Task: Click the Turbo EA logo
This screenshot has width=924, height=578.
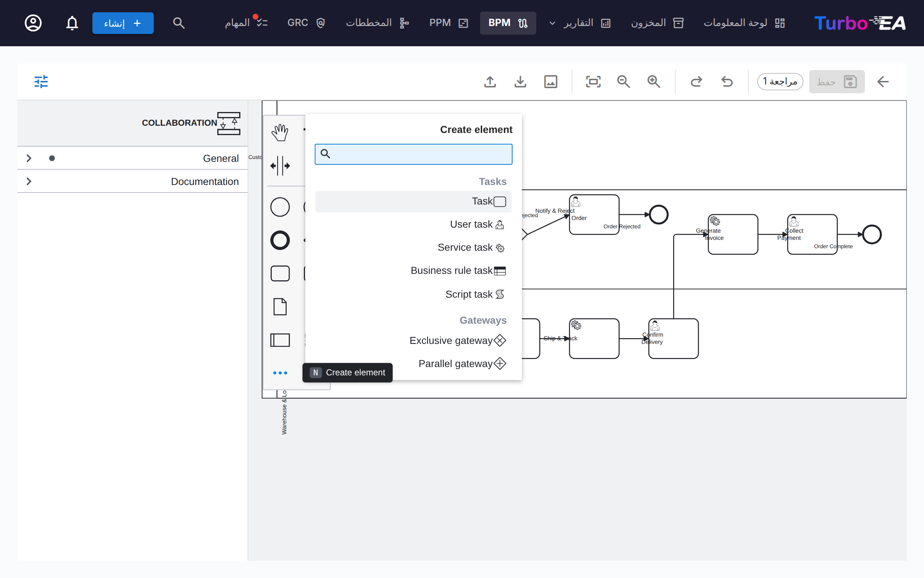Action: (x=860, y=23)
